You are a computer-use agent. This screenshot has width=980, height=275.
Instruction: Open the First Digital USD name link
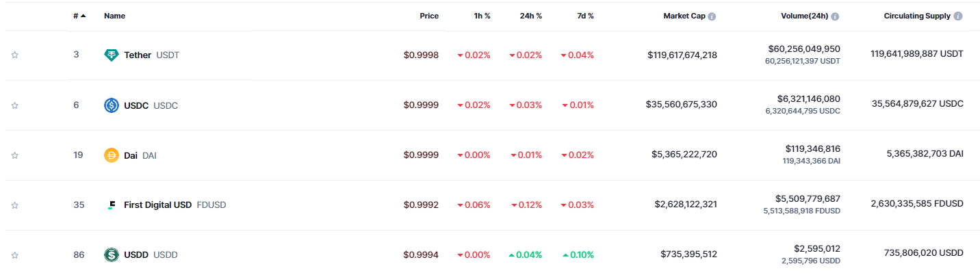[x=157, y=205]
